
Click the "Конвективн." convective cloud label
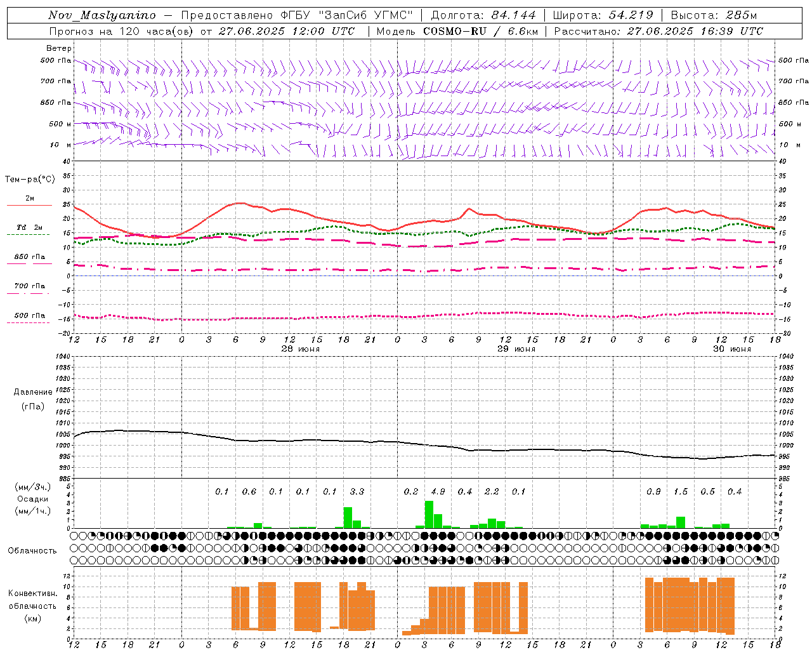pyautogui.click(x=32, y=594)
